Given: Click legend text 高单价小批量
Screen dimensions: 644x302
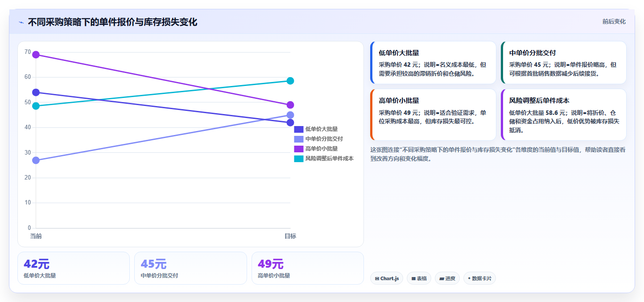Looking at the screenshot, I should click(322, 149).
